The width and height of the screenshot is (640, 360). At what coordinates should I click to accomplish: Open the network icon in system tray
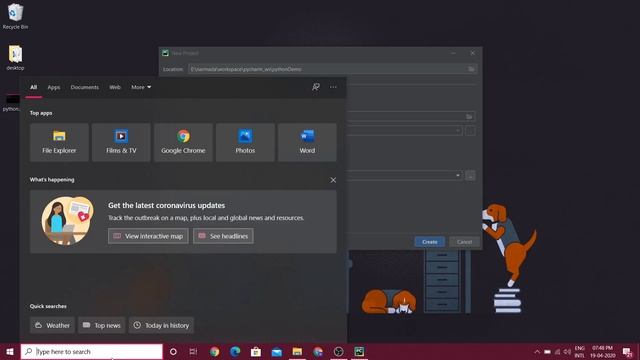[x=557, y=352]
